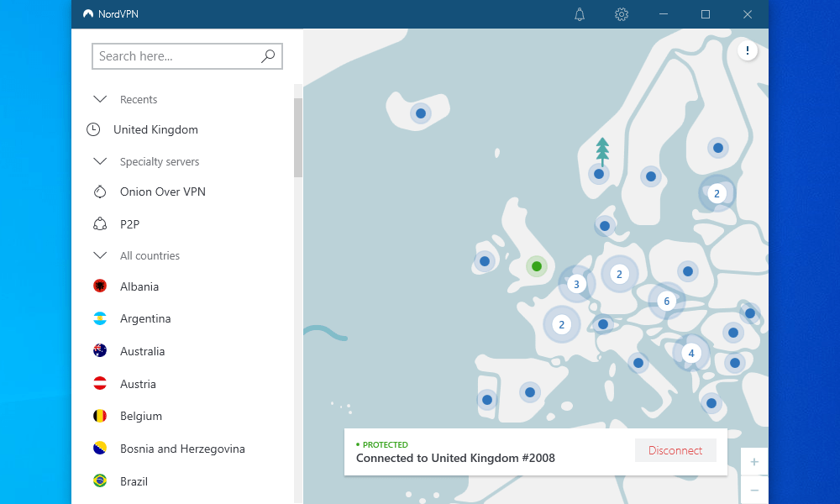Zoom out the map with minus button
Viewport: 840px width, 504px height.
point(754,490)
